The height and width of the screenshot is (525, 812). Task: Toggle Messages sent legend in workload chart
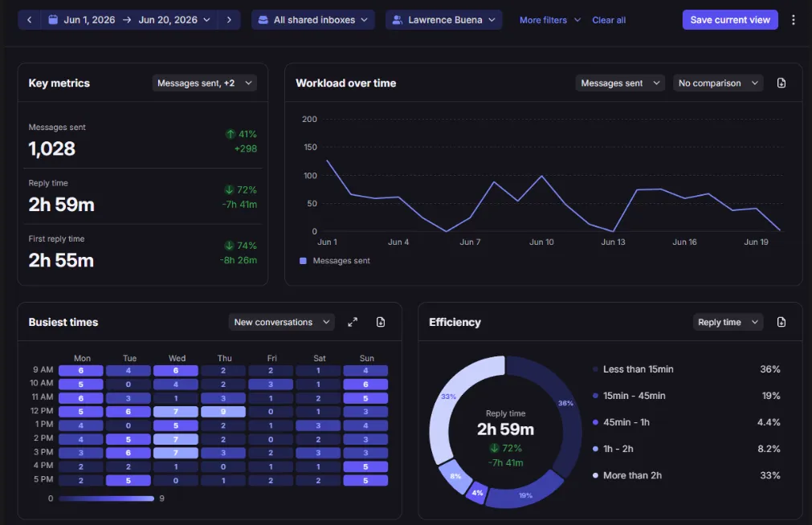(x=335, y=260)
